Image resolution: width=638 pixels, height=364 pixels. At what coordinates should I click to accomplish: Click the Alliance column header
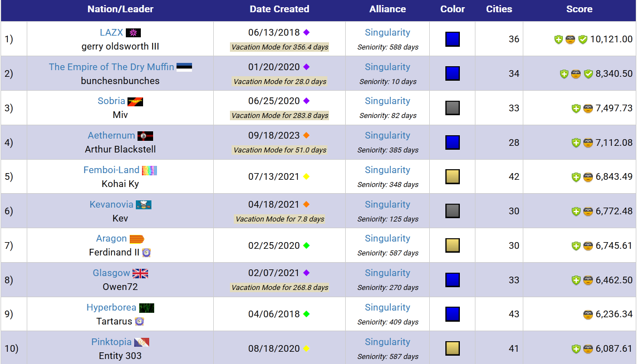click(x=387, y=9)
